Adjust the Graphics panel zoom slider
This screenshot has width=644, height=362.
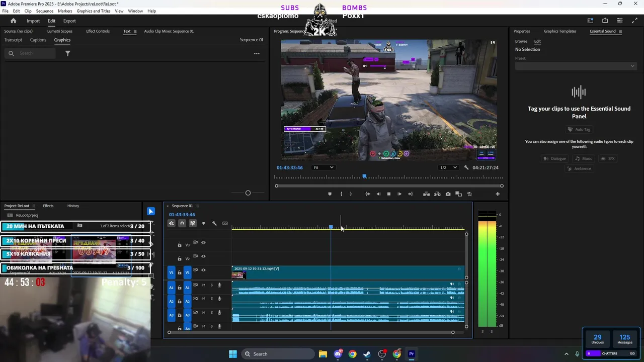[248, 193]
